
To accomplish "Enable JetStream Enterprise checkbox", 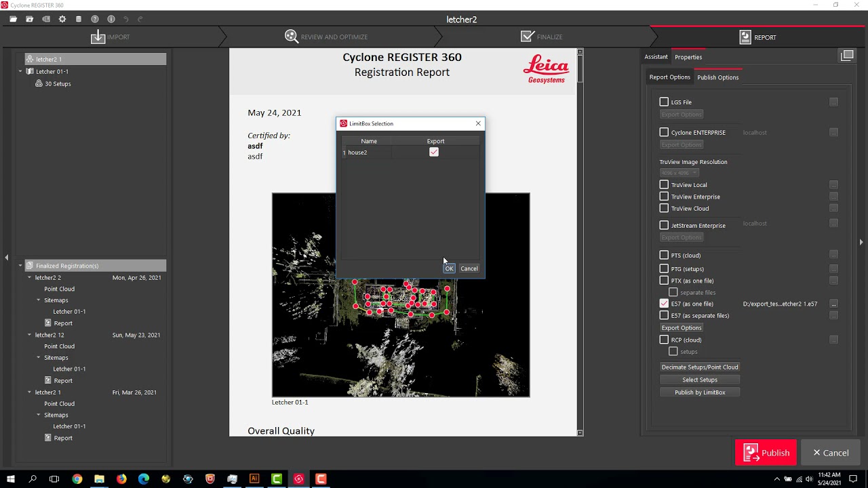I will click(x=664, y=225).
